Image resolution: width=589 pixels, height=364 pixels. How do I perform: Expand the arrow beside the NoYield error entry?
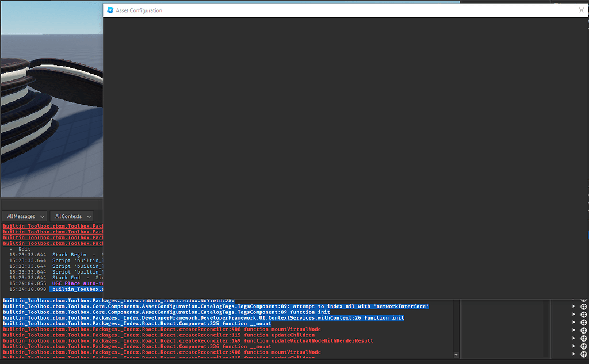click(x=573, y=301)
